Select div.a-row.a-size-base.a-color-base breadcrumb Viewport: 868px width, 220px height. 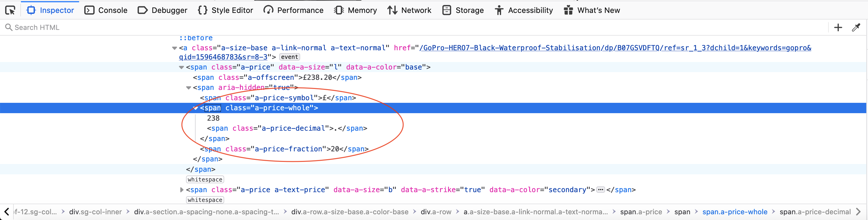[350, 212]
